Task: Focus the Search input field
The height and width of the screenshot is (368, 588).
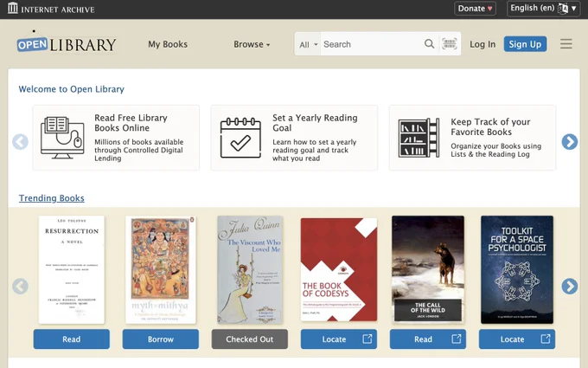Action: tap(372, 44)
